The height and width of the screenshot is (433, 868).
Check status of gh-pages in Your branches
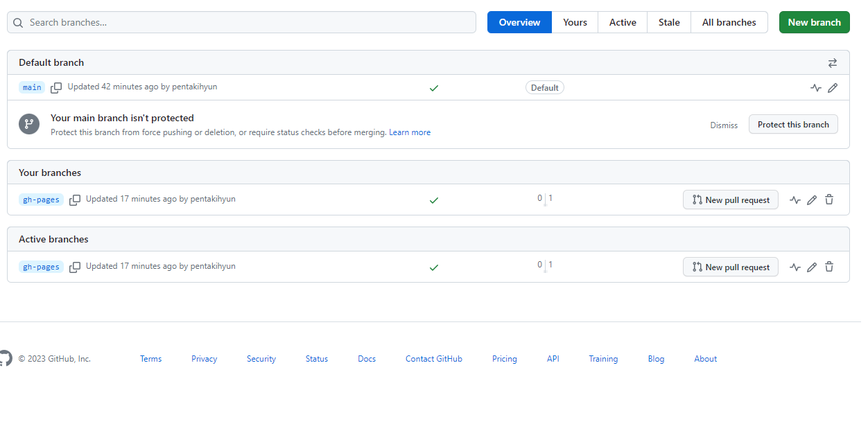click(x=434, y=200)
